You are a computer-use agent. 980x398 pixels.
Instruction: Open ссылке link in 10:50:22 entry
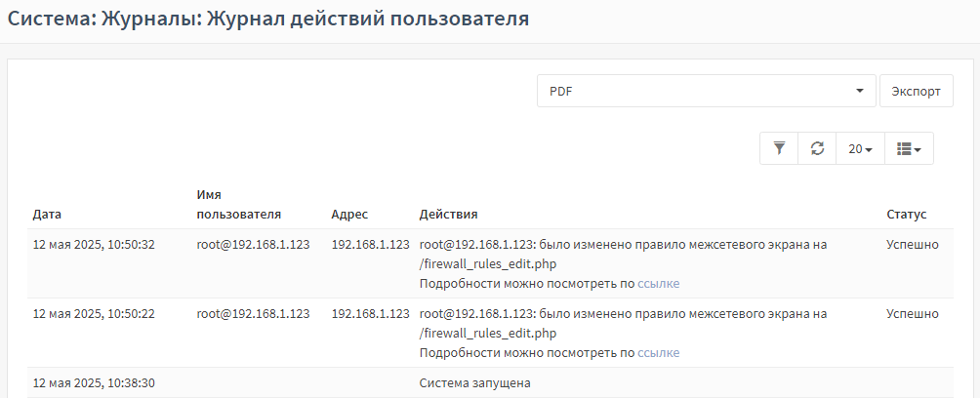click(658, 353)
